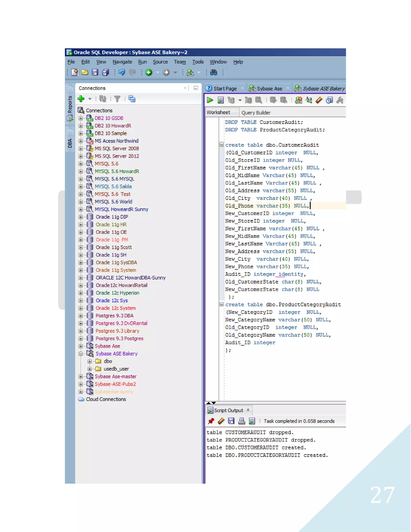Screen dimensions: 411x532
Task: Click the green Run Statement play icon
Action: coord(210,100)
